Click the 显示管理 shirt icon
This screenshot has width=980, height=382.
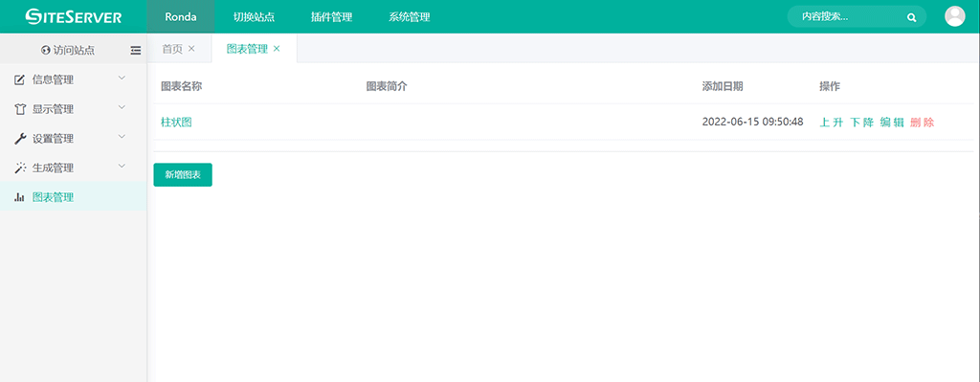[x=19, y=109]
